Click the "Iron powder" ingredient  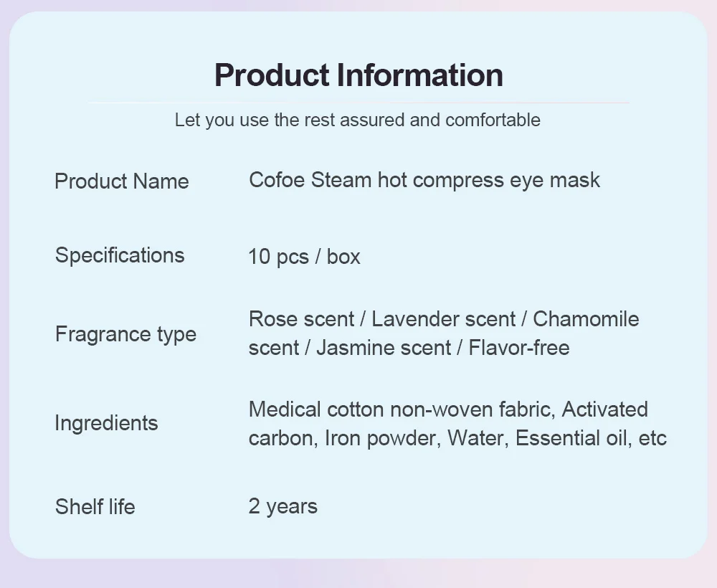[x=380, y=438]
